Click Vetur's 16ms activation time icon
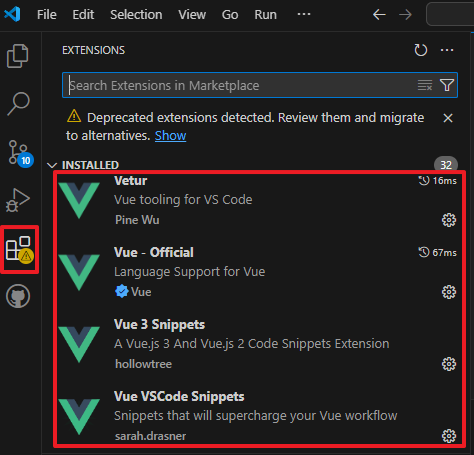474x455 pixels. pos(424,181)
